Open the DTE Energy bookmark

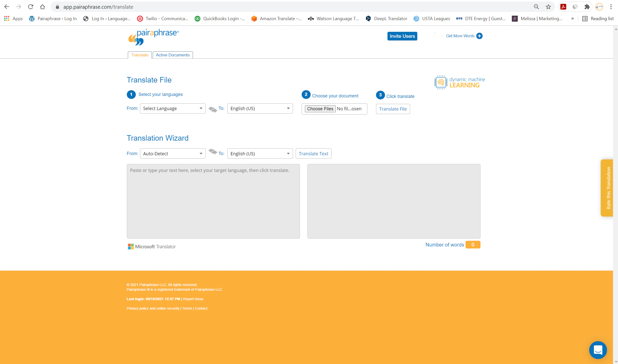point(481,19)
